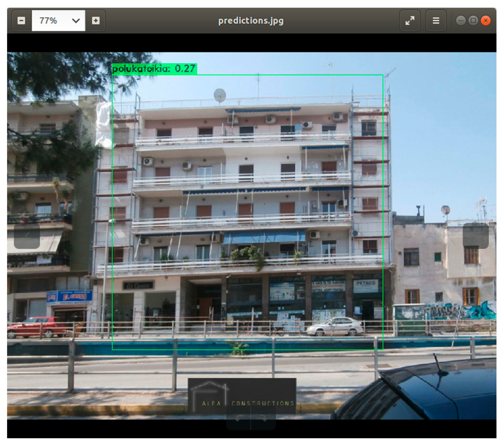This screenshot has width=504, height=446.
Task: Expand the 77% zoom level dropdown arrow
Action: click(76, 21)
